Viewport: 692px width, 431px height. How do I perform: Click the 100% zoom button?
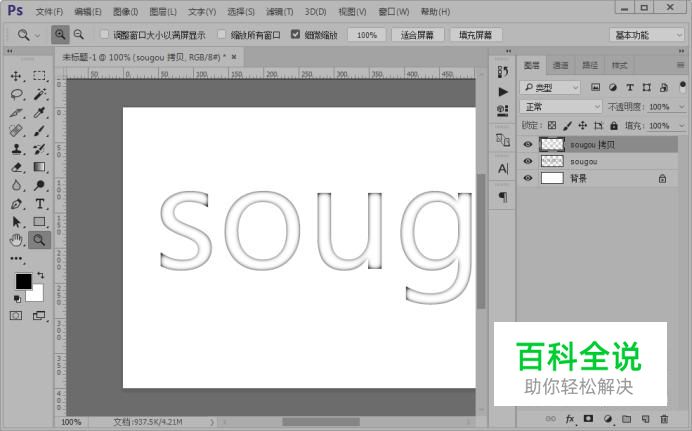(x=367, y=35)
